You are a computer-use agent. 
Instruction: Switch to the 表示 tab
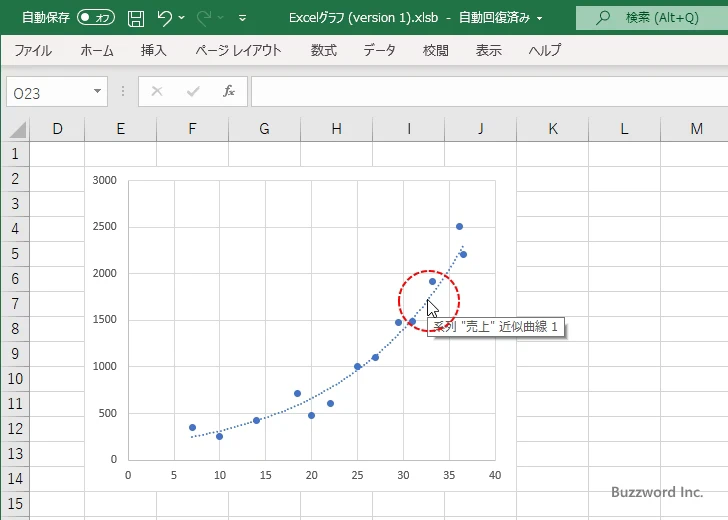(x=488, y=50)
